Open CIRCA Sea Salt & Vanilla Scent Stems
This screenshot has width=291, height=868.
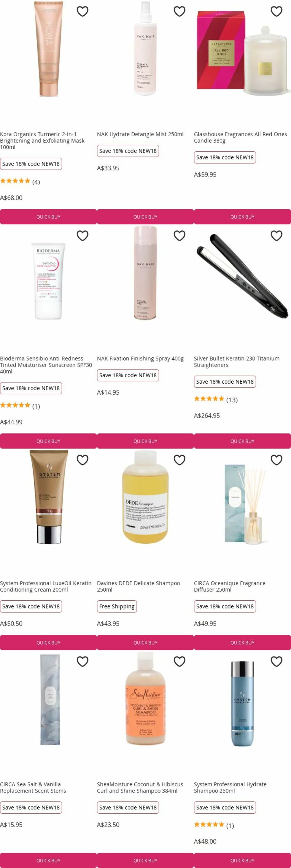pos(33,788)
